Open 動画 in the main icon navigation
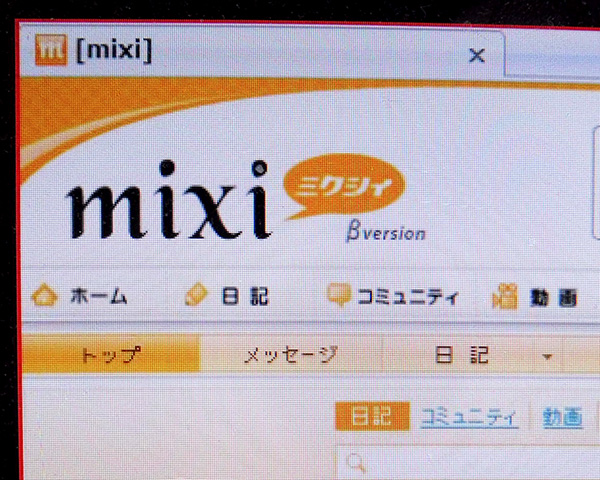The width and height of the screenshot is (600, 480). [x=554, y=298]
